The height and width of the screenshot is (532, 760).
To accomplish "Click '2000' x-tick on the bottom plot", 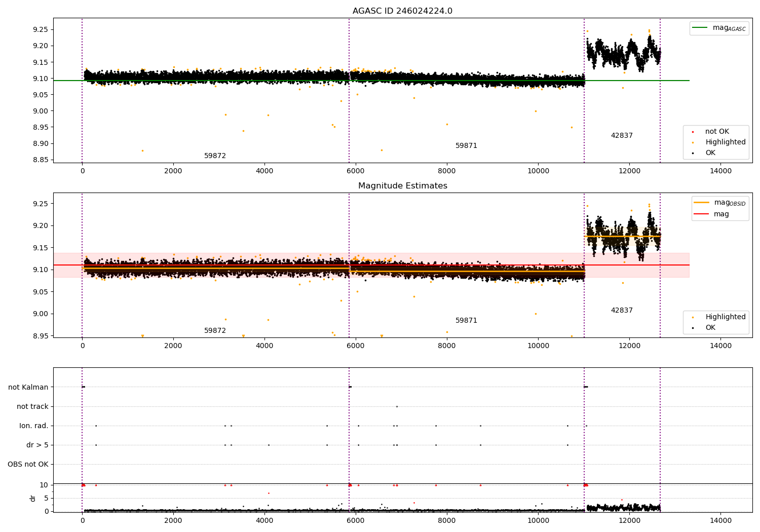I will [173, 520].
